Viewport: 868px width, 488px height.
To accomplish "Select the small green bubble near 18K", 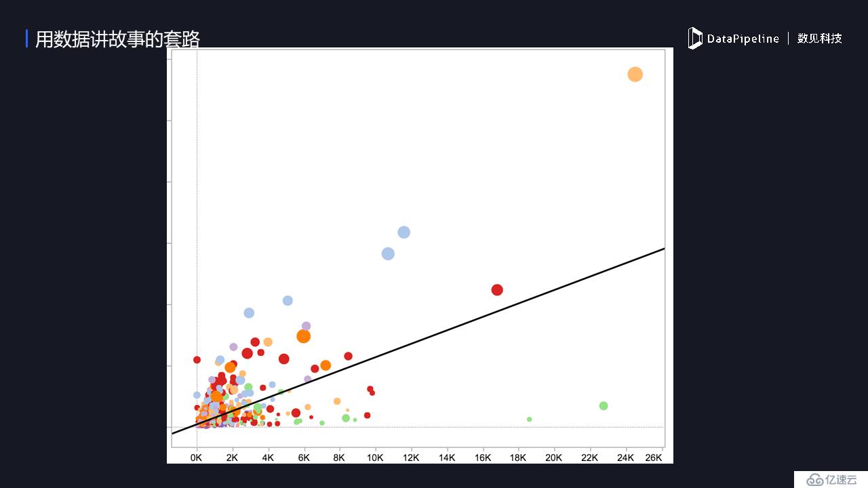I will (530, 420).
